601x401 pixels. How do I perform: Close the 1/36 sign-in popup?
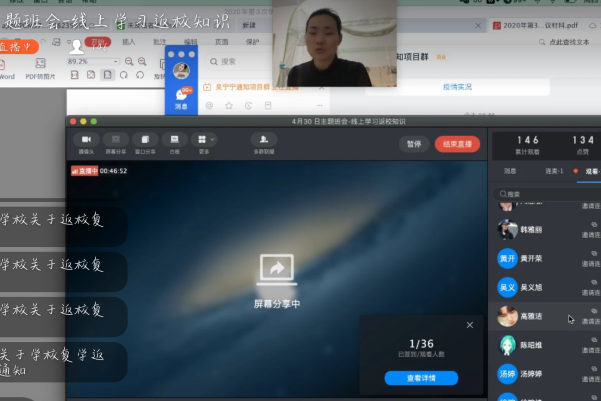coord(470,325)
